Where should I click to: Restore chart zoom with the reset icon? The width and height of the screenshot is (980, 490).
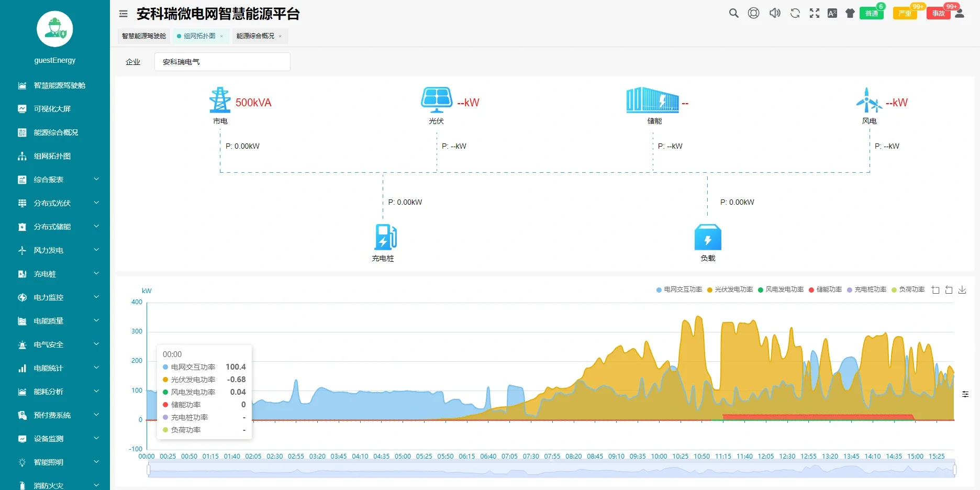948,289
